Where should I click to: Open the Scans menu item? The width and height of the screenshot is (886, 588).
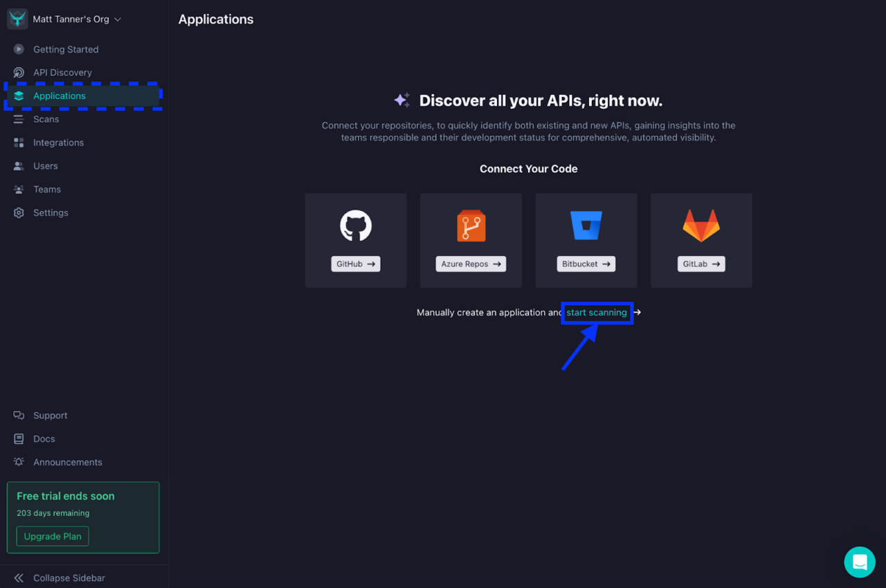click(18, 119)
